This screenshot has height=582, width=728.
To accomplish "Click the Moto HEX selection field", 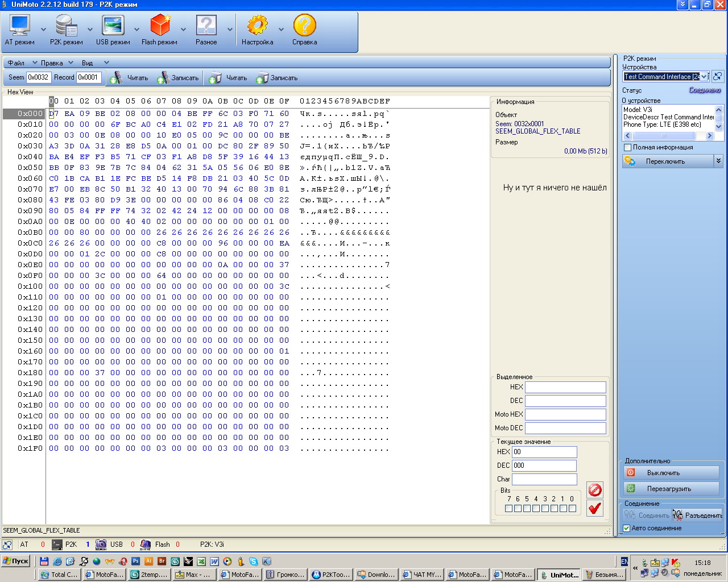I will click(565, 414).
